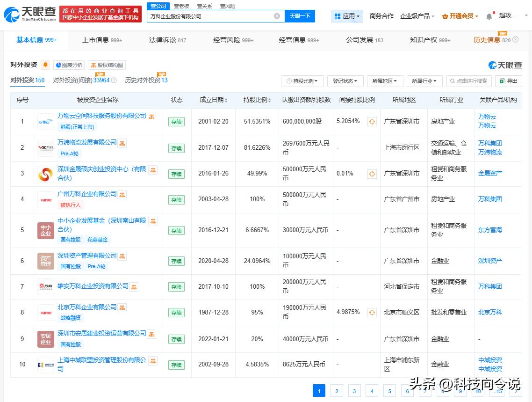
Task: Clear the search box with X icon
Action: pyautogui.click(x=277, y=16)
